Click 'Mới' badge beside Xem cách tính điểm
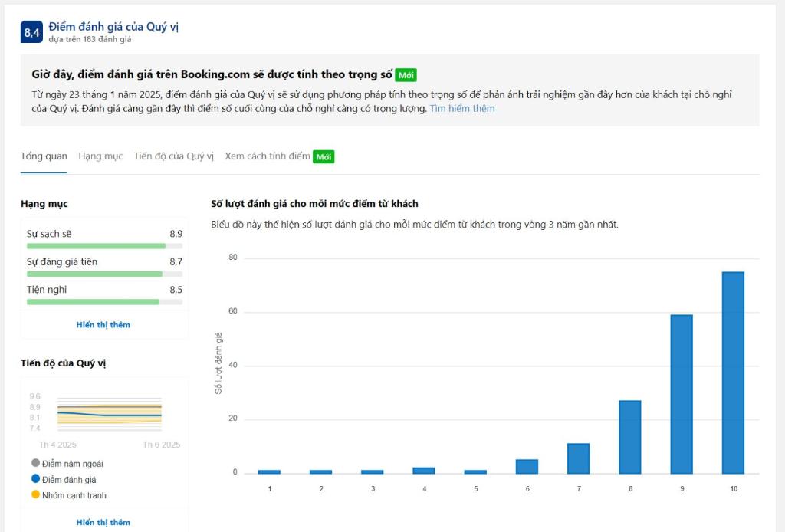 click(324, 156)
